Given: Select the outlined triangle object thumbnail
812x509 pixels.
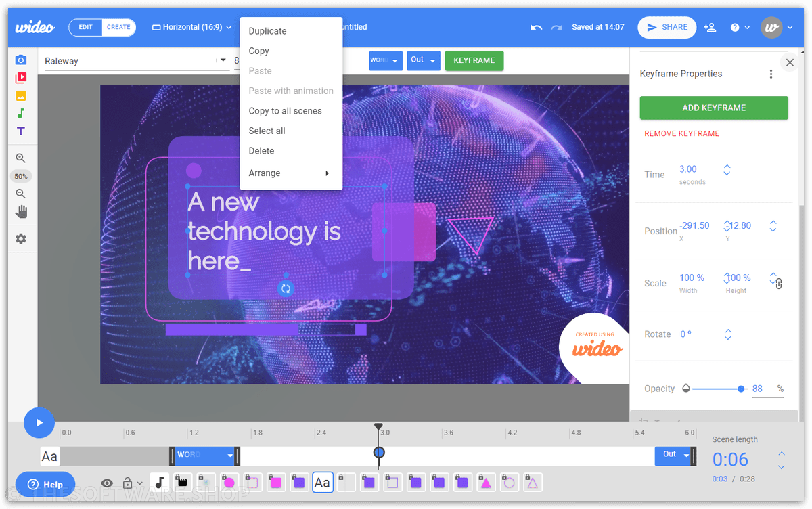Looking at the screenshot, I should [532, 482].
